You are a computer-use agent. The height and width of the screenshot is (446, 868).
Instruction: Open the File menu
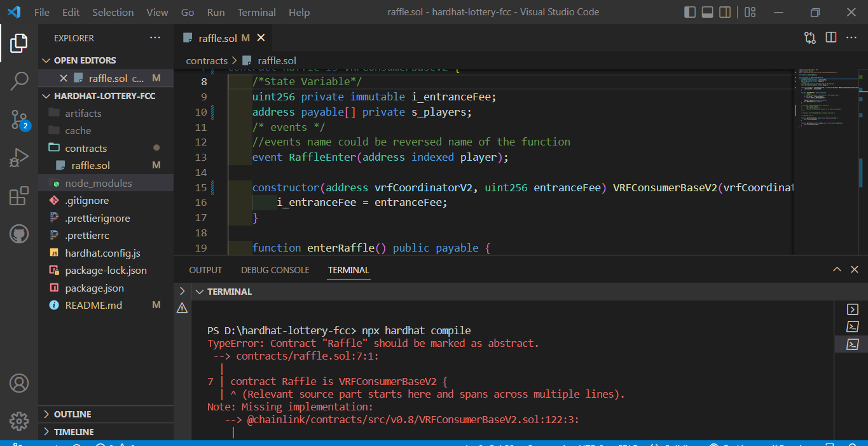(41, 12)
